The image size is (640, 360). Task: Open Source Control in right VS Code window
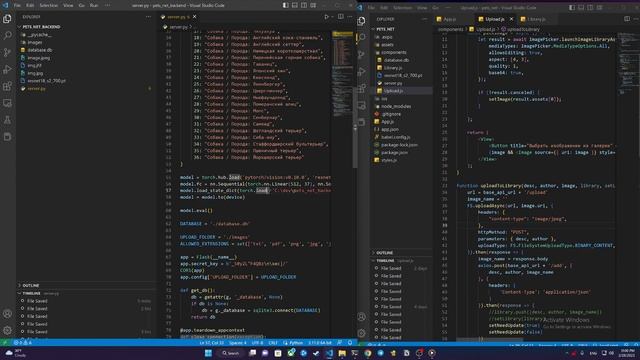tap(361, 54)
